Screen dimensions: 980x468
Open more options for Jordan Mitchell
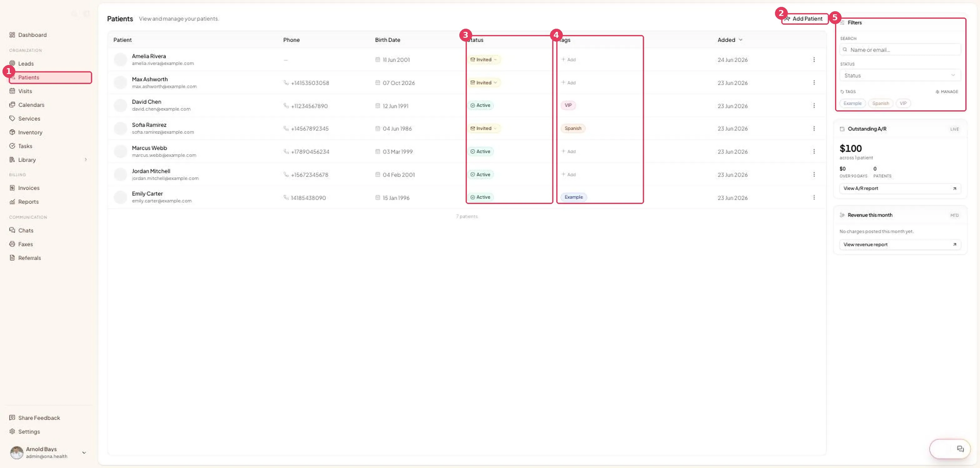coord(814,175)
